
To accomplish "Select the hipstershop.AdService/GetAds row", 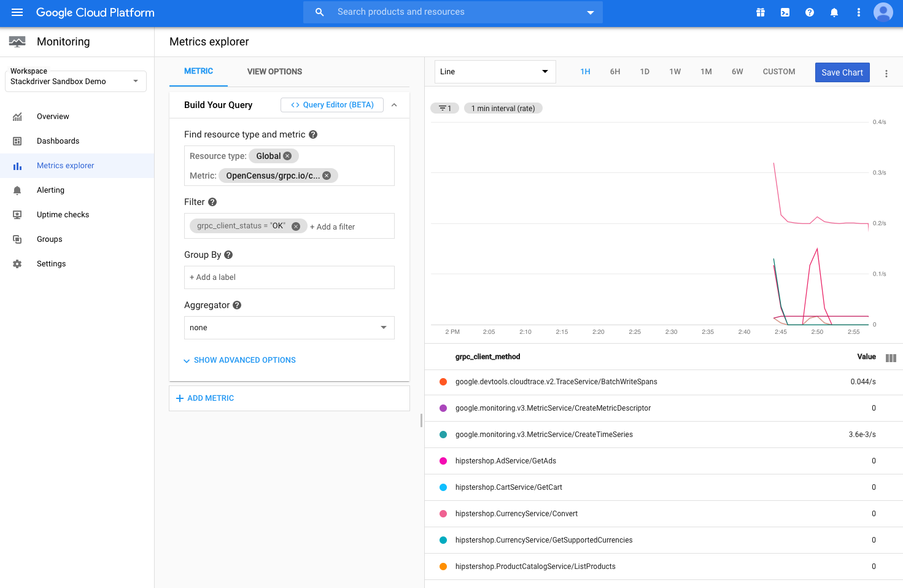I will (x=664, y=461).
